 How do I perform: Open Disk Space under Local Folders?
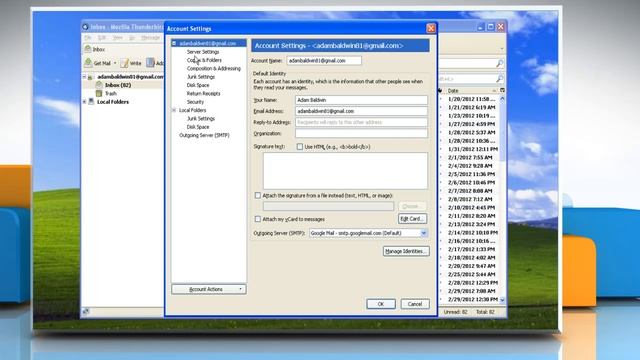pos(198,127)
